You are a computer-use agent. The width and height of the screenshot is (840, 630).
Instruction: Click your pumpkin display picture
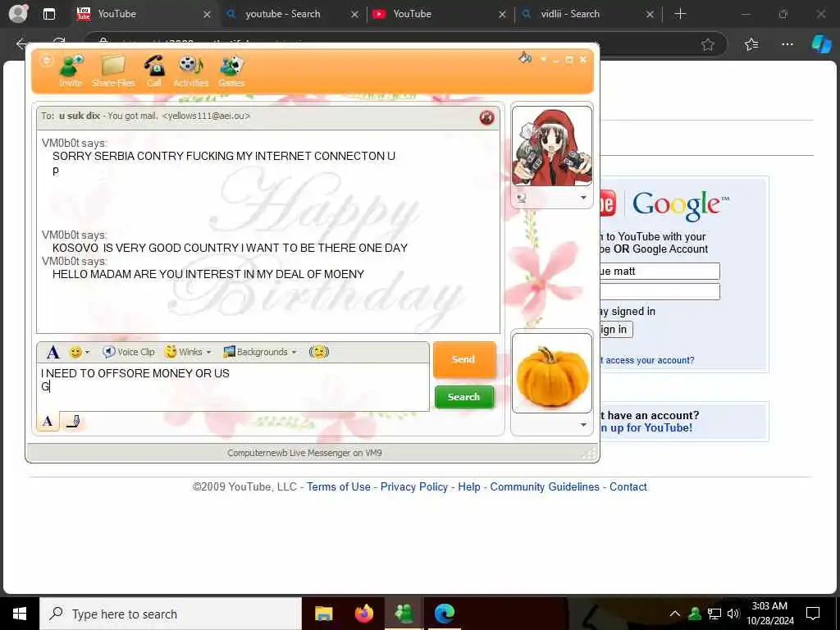pos(552,373)
